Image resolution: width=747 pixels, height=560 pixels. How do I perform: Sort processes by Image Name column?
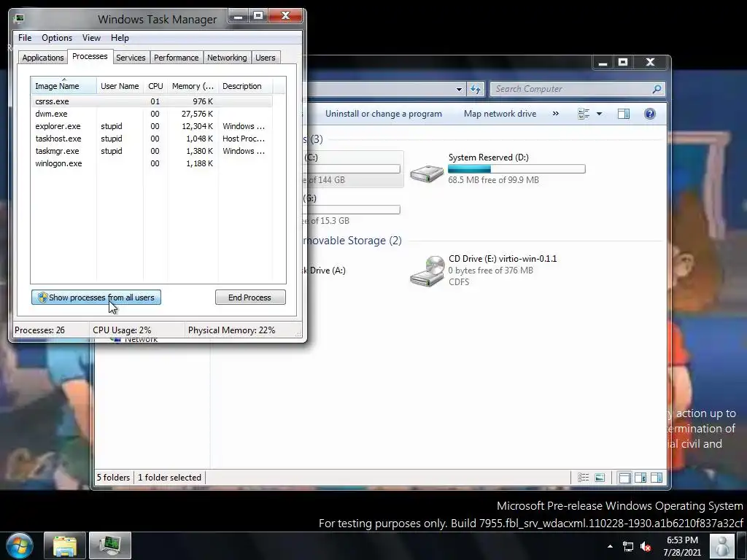coord(64,86)
